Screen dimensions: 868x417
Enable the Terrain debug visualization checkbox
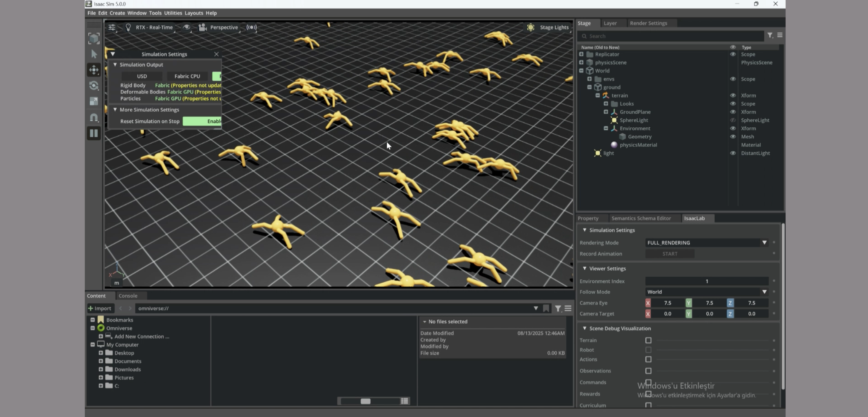(x=648, y=340)
